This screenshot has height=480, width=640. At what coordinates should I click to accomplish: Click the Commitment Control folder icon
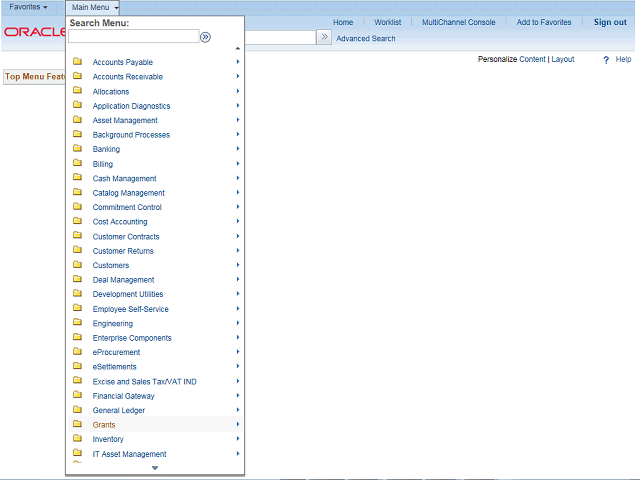point(77,207)
